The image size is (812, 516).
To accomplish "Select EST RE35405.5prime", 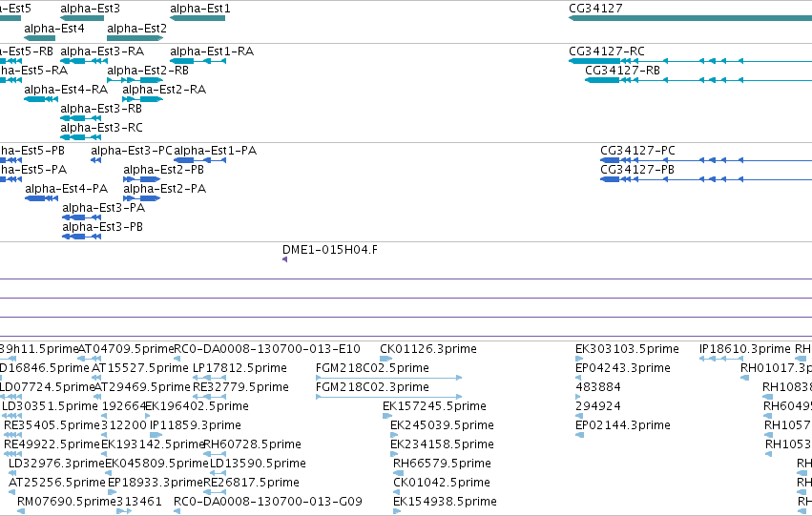I will (x=52, y=425).
